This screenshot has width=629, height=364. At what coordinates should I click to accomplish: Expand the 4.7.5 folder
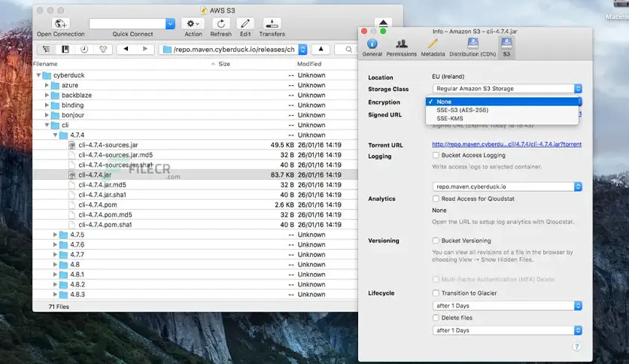[x=56, y=235]
